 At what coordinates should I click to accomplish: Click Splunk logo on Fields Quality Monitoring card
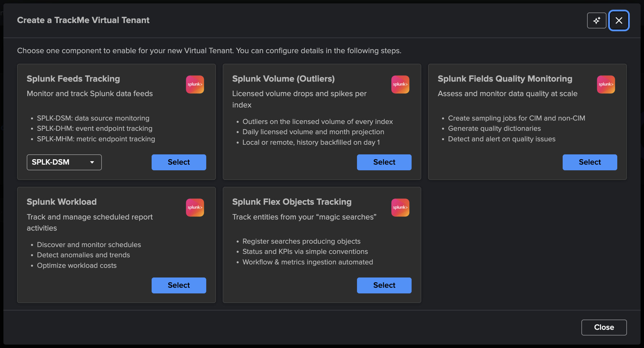click(606, 84)
